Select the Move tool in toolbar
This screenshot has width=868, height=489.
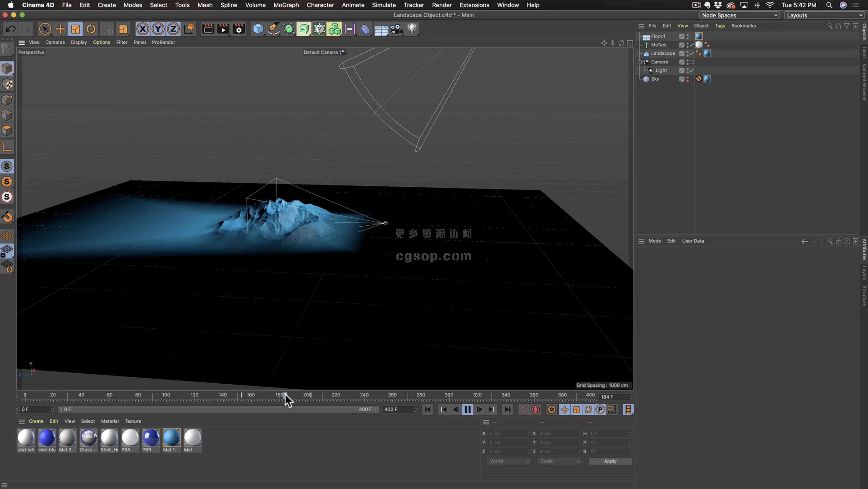pyautogui.click(x=60, y=29)
